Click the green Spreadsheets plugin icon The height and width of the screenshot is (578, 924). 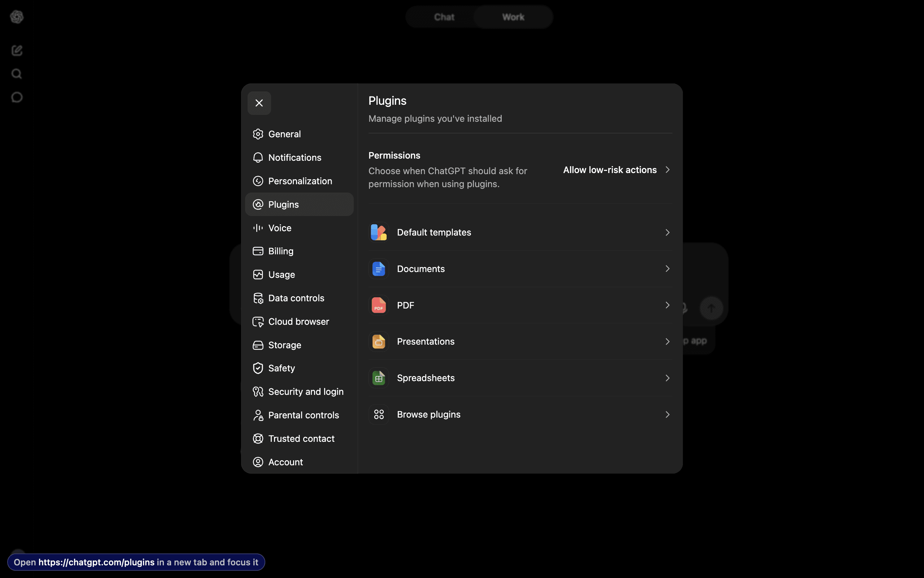click(379, 378)
